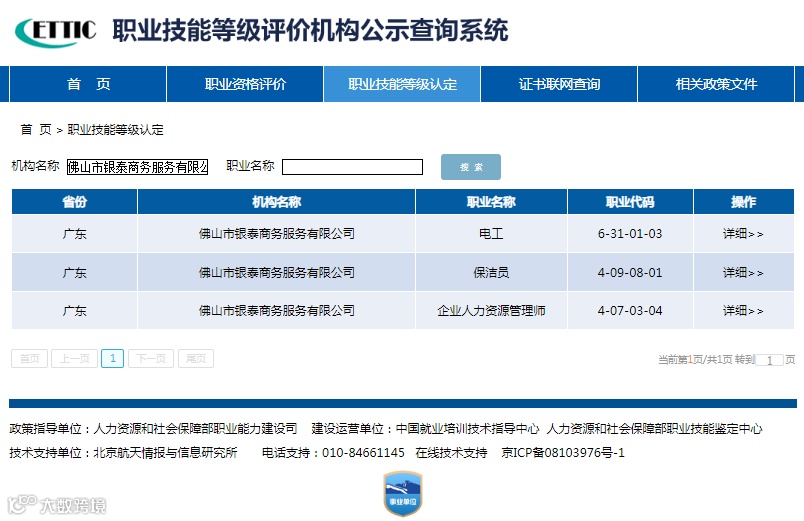Click the 尾页 pagination button
The image size is (804, 521).
pyautogui.click(x=196, y=358)
